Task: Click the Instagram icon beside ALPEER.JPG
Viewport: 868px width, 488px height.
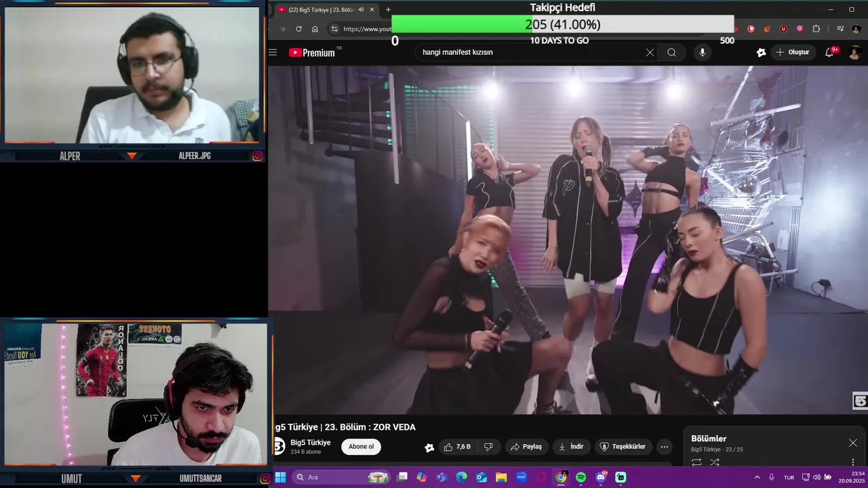Action: (258, 156)
